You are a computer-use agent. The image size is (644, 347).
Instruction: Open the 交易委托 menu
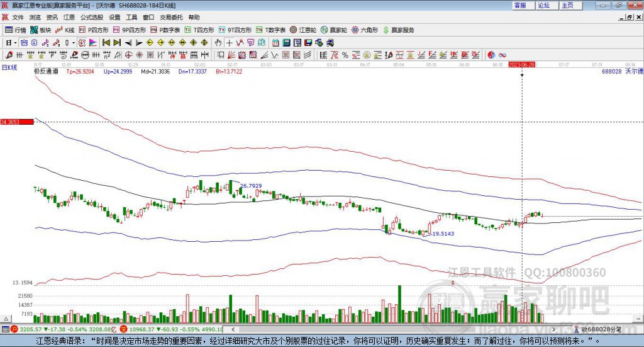point(171,17)
